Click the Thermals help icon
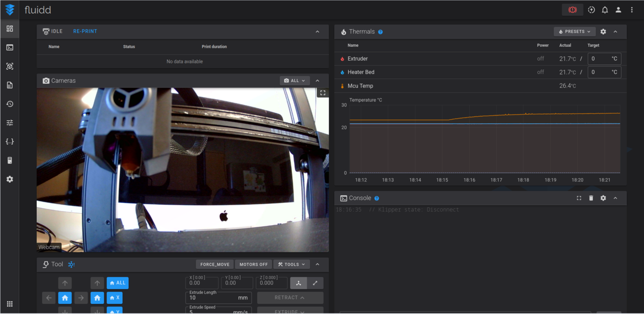644x314 pixels. click(x=380, y=32)
